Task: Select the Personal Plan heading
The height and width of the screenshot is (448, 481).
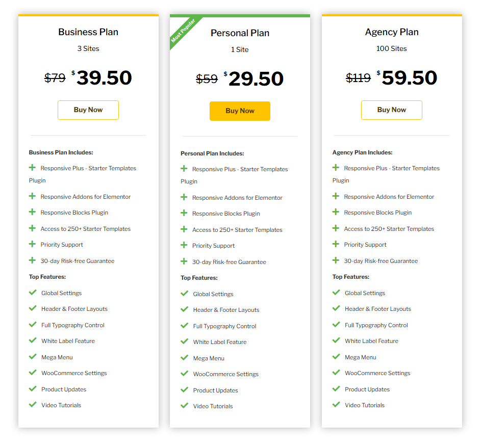Action: [240, 33]
